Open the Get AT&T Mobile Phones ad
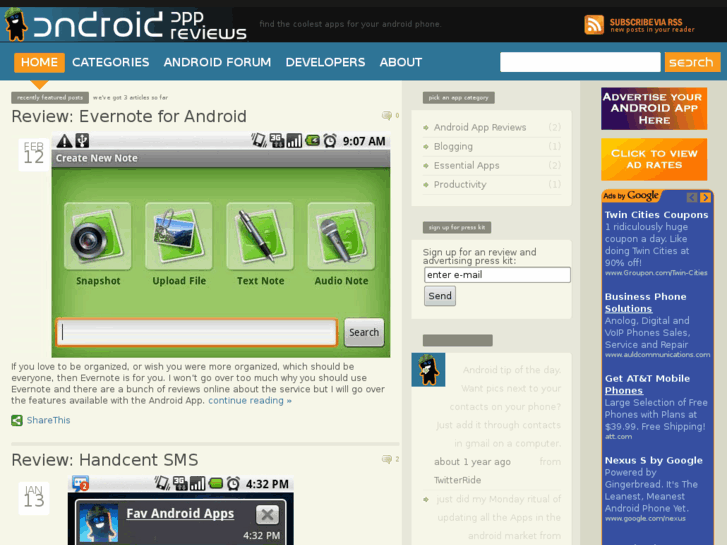 (647, 384)
